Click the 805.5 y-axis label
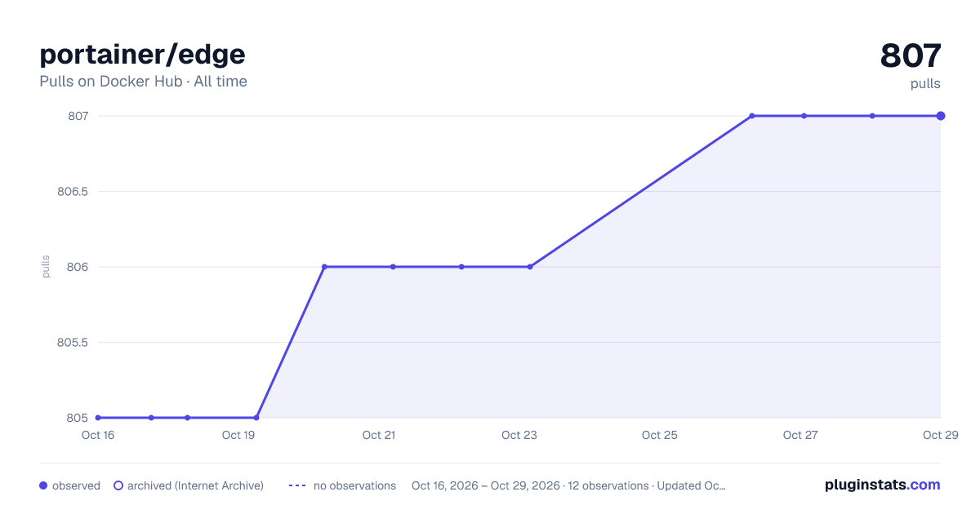This screenshot has width=980, height=514. tap(73, 343)
